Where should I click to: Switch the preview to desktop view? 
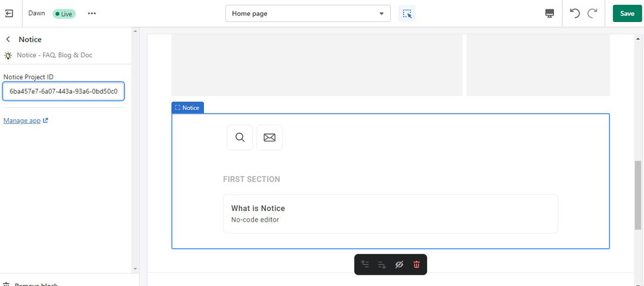point(550,14)
